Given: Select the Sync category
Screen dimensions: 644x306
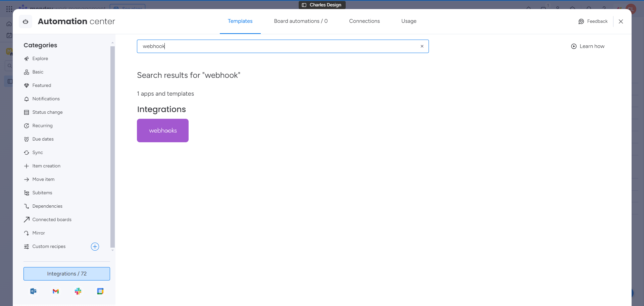Looking at the screenshot, I should click(x=38, y=152).
